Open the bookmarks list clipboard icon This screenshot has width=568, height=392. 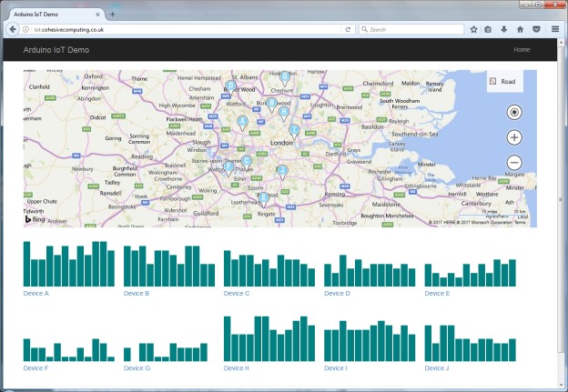(488, 29)
